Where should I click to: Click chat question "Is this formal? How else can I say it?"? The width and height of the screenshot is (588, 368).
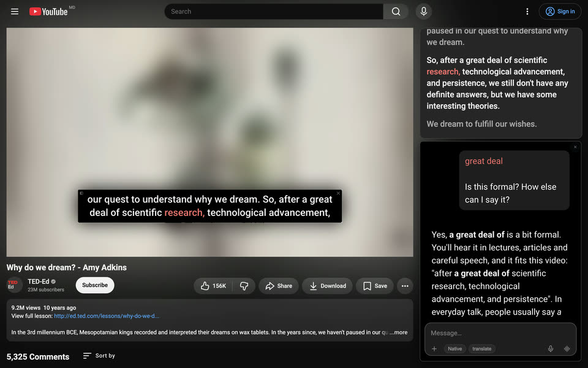point(511,193)
